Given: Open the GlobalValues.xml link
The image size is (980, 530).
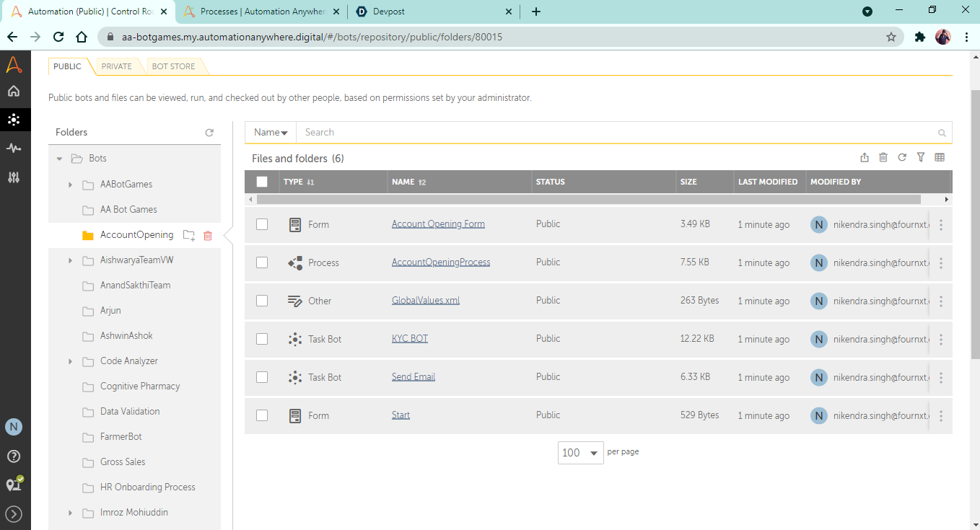Looking at the screenshot, I should (x=426, y=301).
